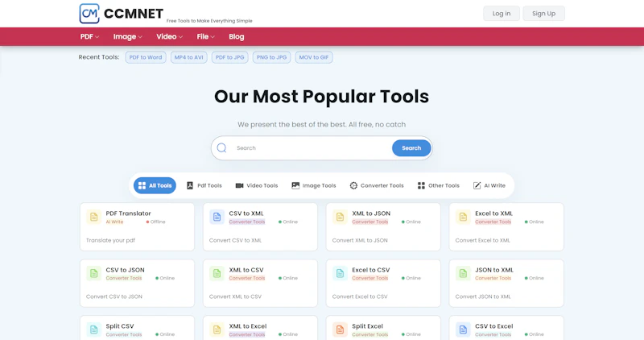Click the CSV to XML file icon
644x340 pixels.
click(x=217, y=217)
